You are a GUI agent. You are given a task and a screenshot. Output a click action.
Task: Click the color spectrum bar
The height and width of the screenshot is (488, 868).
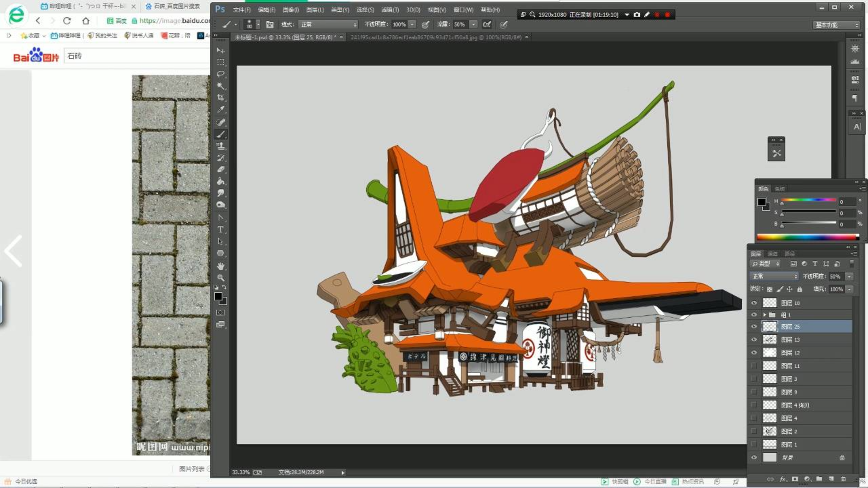pos(807,237)
